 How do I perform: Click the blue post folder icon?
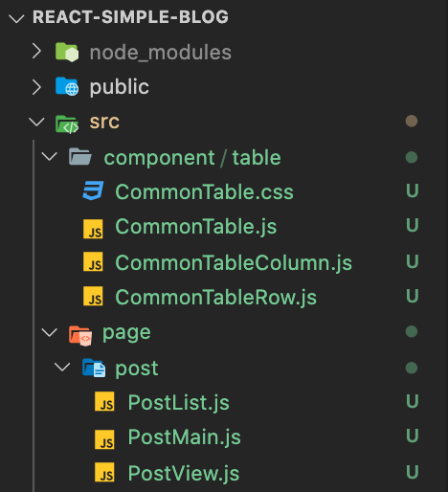[x=94, y=368]
